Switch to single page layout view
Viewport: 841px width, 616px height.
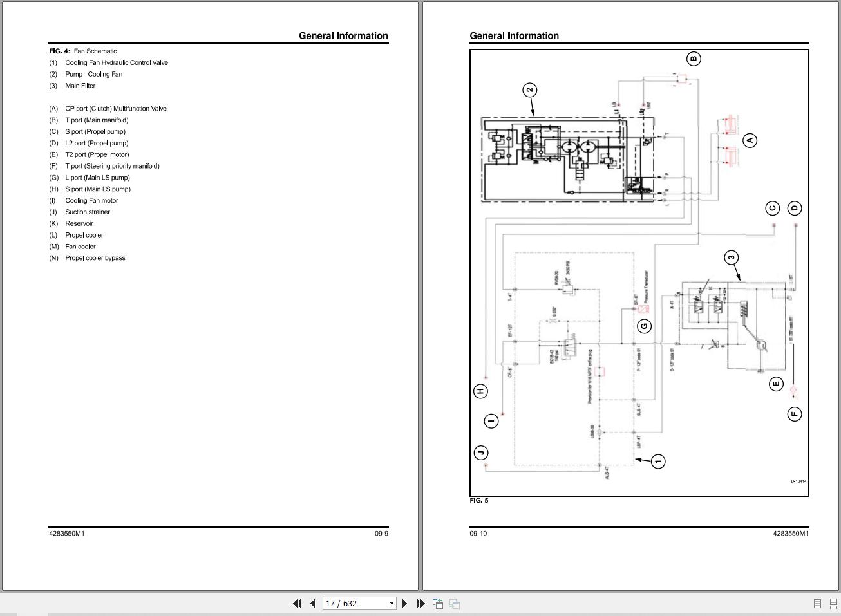point(817,603)
